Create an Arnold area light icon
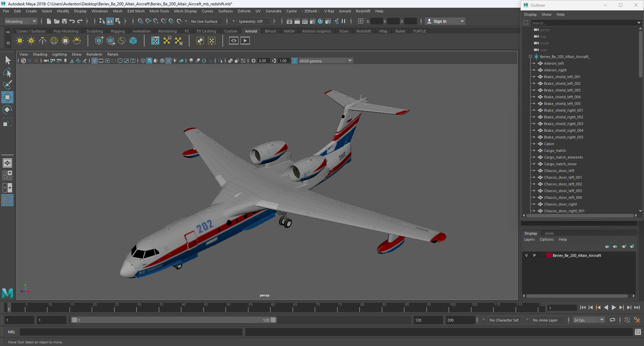The height and width of the screenshot is (346, 644). click(x=20, y=41)
